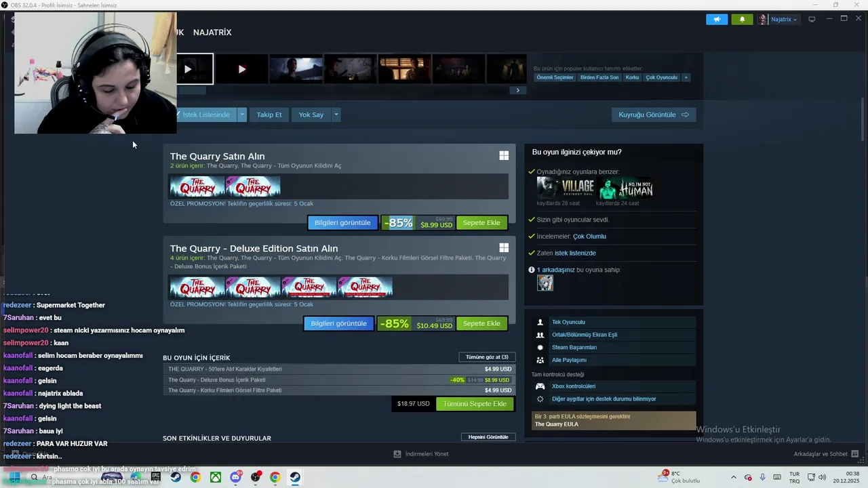Open first The Quarry image in base package
Image resolution: width=868 pixels, height=488 pixels.
(197, 186)
